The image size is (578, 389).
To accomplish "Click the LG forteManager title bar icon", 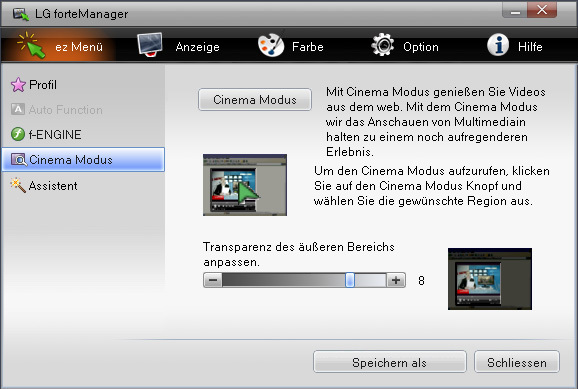I will click(21, 14).
